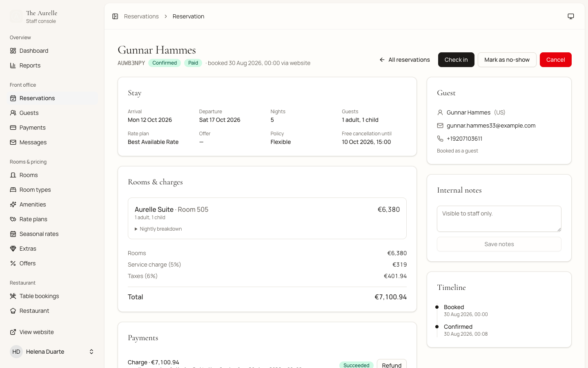588x368 pixels.
Task: Select the Guests people icon
Action: click(13, 113)
